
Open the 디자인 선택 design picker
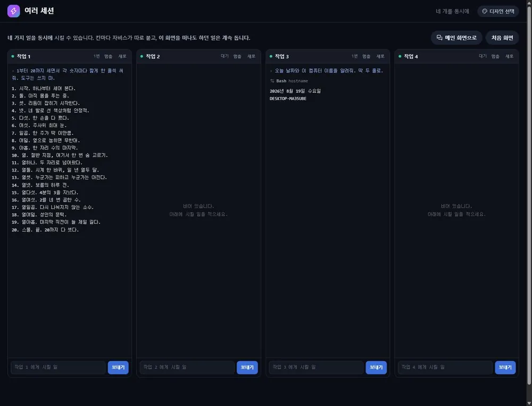coord(498,11)
